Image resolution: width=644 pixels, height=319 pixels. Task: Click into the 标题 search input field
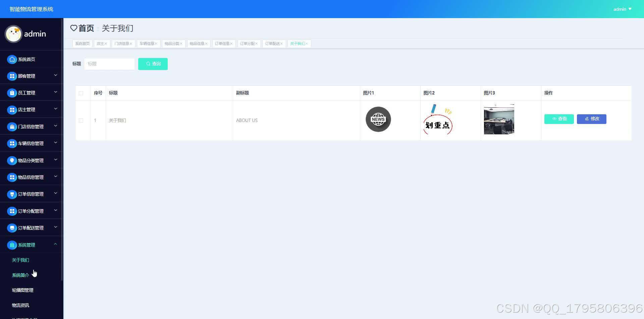coord(109,64)
